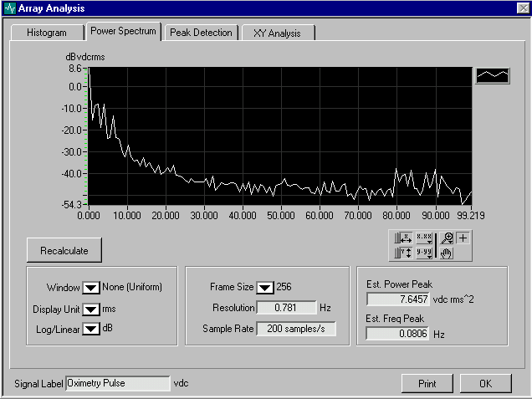Open the Window type dropdown

91,288
